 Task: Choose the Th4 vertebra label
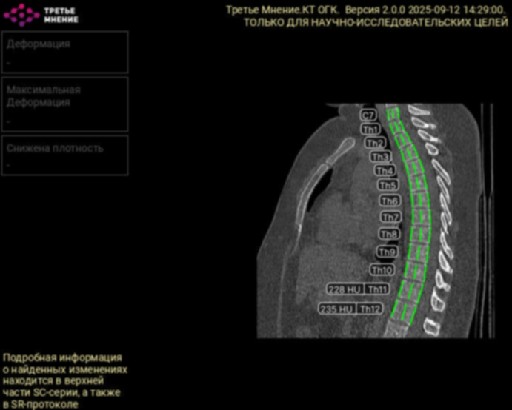pyautogui.click(x=385, y=171)
